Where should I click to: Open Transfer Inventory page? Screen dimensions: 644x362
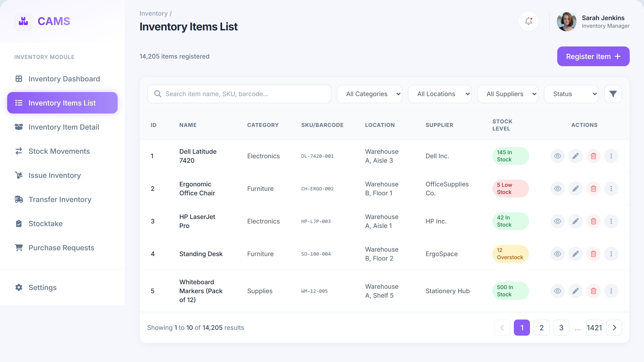coord(62,199)
